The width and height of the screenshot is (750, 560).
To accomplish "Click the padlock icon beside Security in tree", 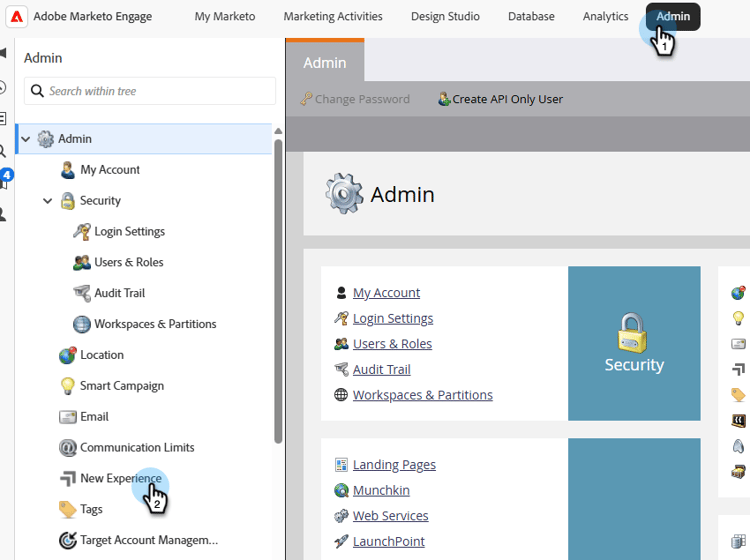I will pyautogui.click(x=67, y=201).
